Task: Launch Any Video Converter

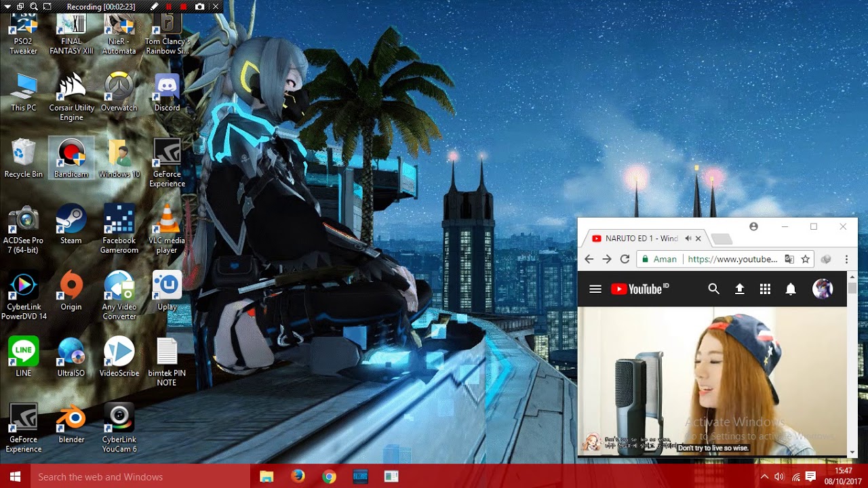Action: pos(119,296)
